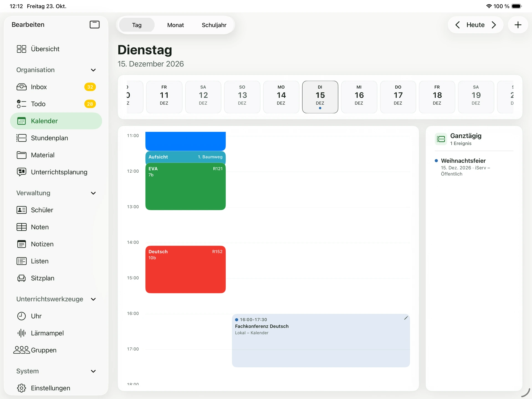Select Saturday 12 Dez in date strip

click(203, 97)
